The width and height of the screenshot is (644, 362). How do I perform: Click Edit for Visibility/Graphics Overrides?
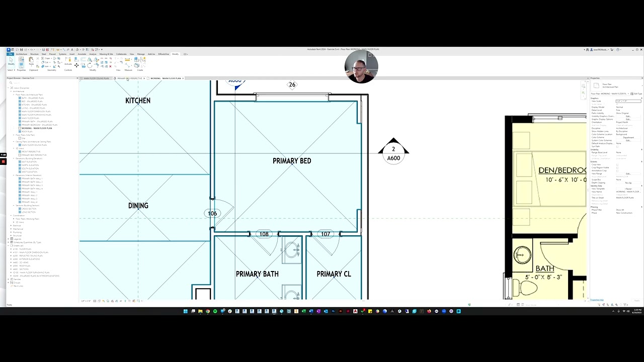click(x=628, y=116)
